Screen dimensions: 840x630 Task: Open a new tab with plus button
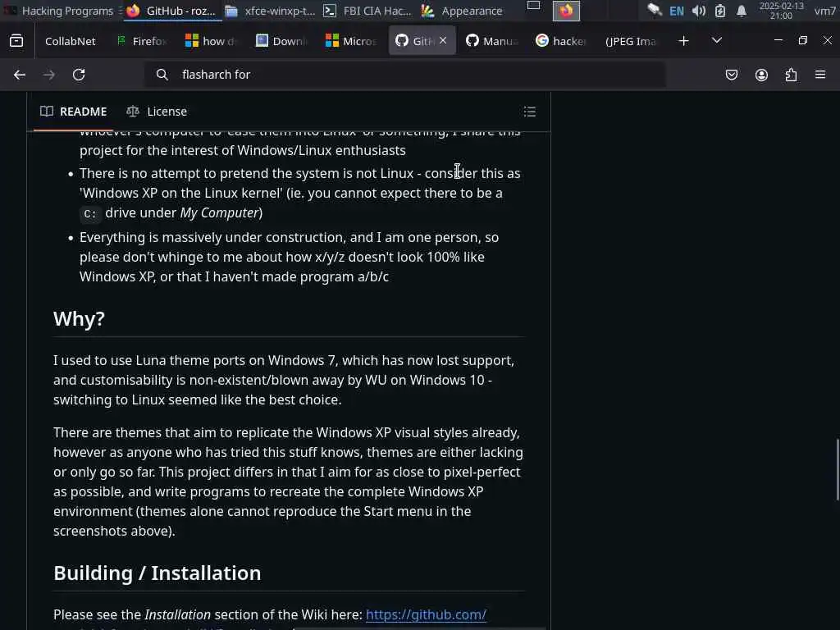(x=683, y=41)
